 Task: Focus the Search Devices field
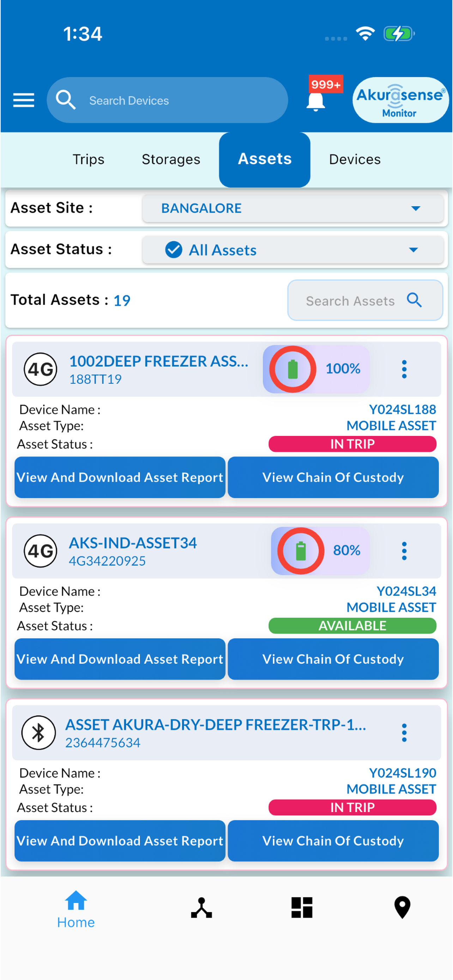tap(167, 100)
